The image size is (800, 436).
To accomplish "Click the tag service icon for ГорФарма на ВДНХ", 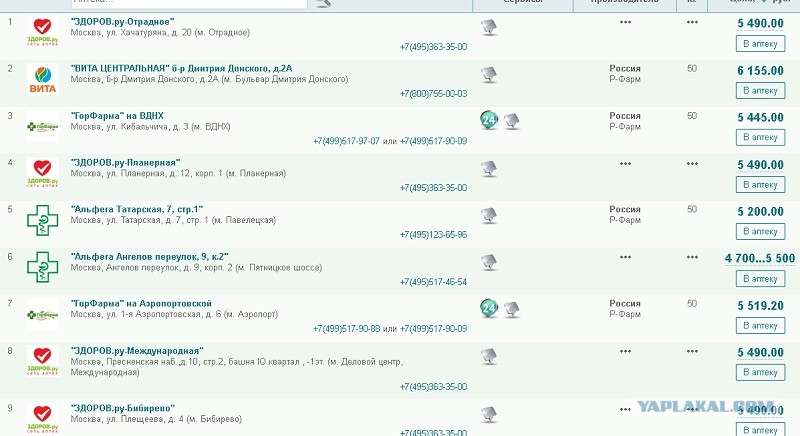I will 512,121.
